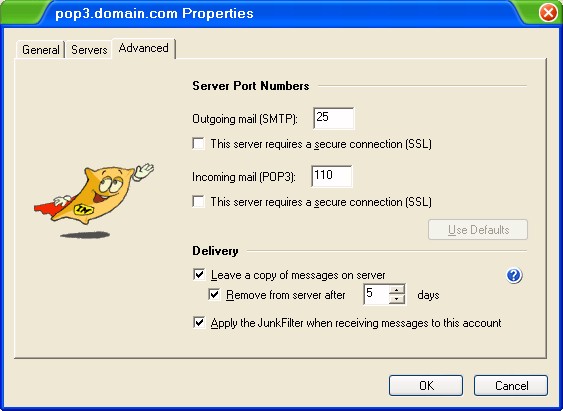The width and height of the screenshot is (563, 411).
Task: Disable JunkFilter for this account
Action: coord(199,322)
